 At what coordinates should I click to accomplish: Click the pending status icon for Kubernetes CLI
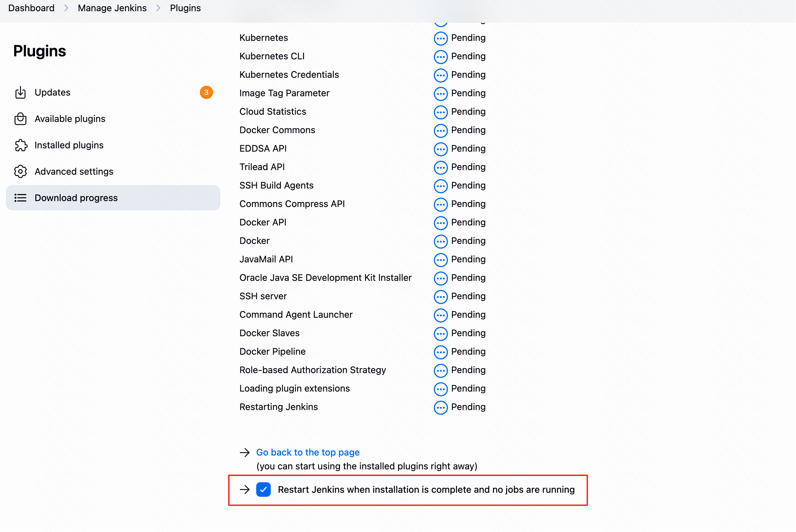coord(441,56)
